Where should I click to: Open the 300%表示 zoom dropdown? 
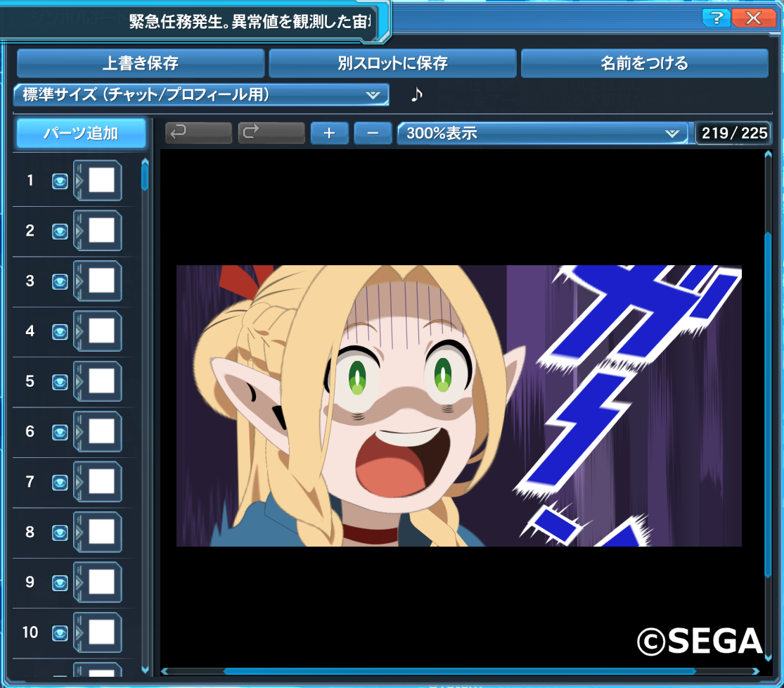pos(543,133)
